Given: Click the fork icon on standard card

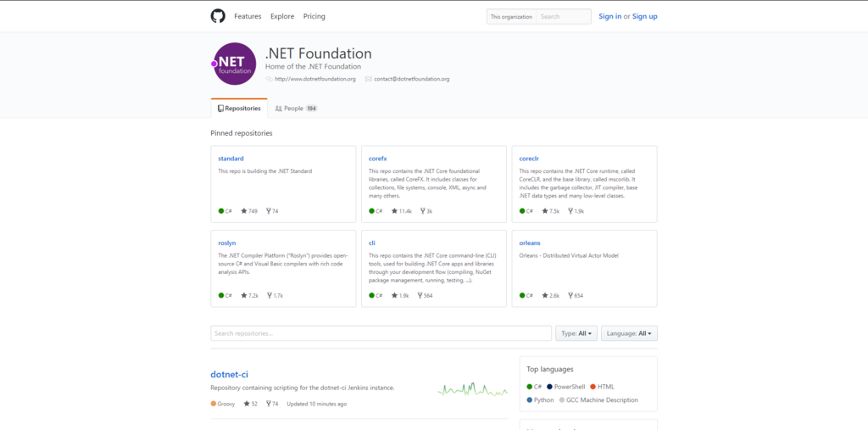Looking at the screenshot, I should pos(269,211).
